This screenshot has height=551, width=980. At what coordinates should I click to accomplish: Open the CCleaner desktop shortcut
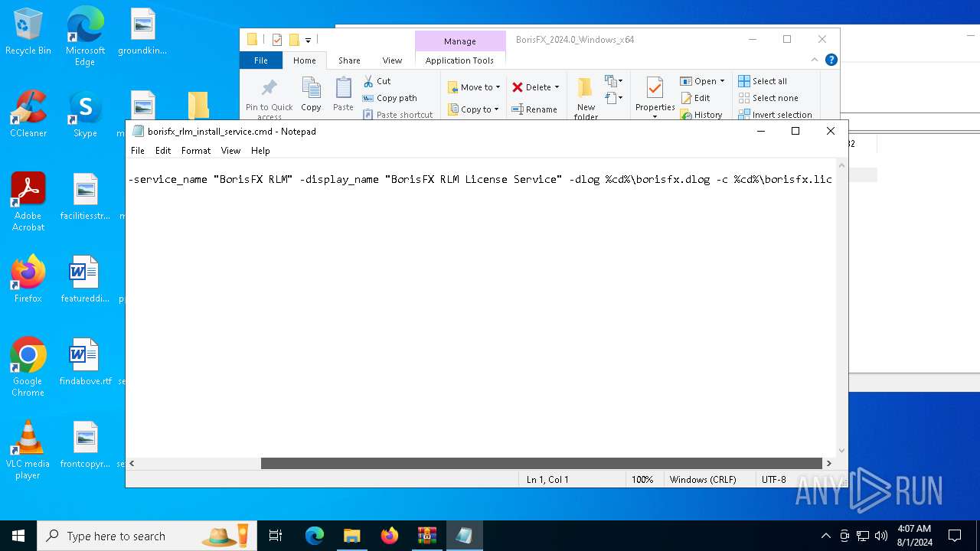(28, 115)
